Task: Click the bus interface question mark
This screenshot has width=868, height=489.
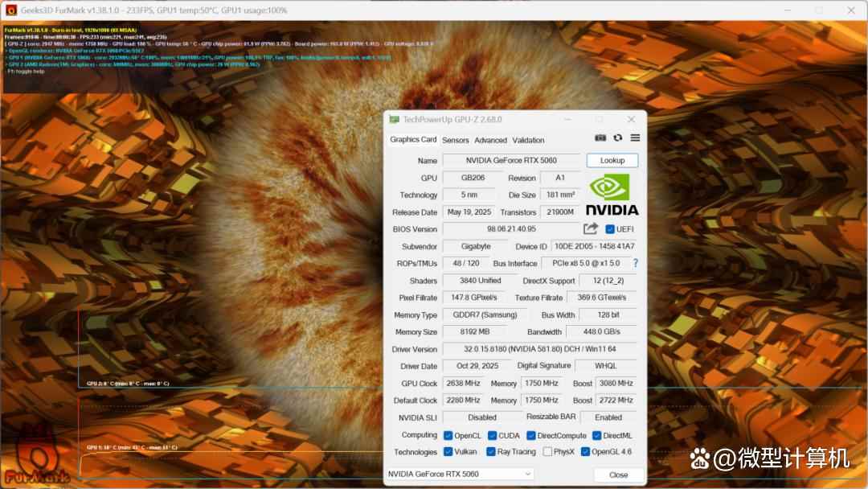Action: (x=636, y=263)
